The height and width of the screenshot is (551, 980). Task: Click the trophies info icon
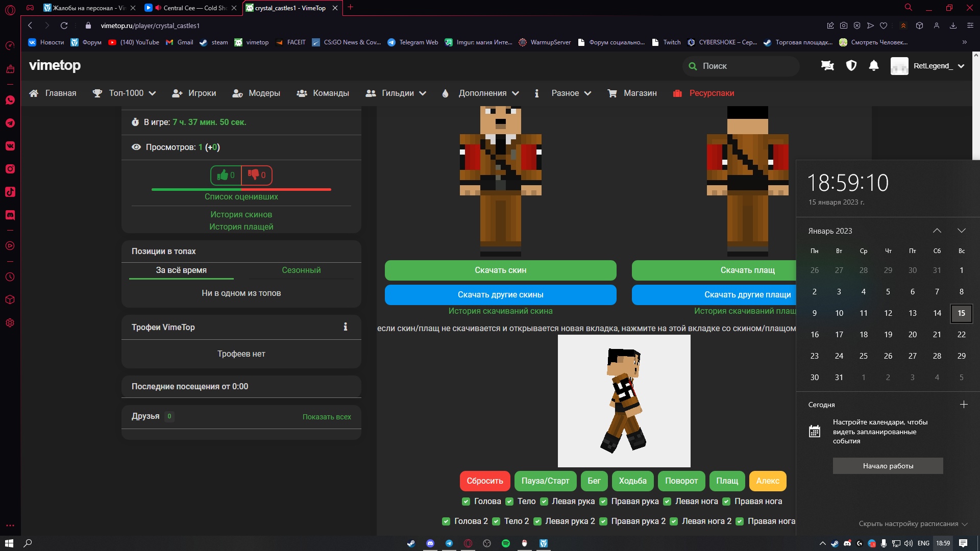click(346, 327)
